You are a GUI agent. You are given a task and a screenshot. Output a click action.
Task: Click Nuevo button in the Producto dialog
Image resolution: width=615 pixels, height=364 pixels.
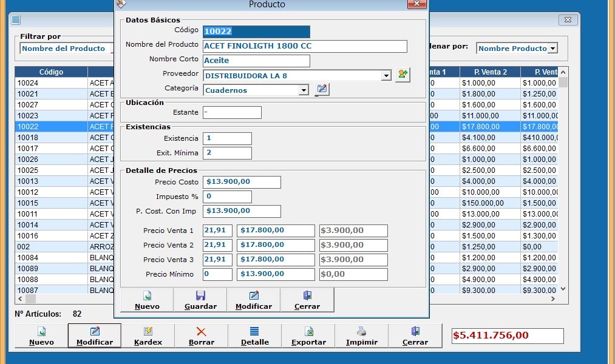[x=147, y=300]
